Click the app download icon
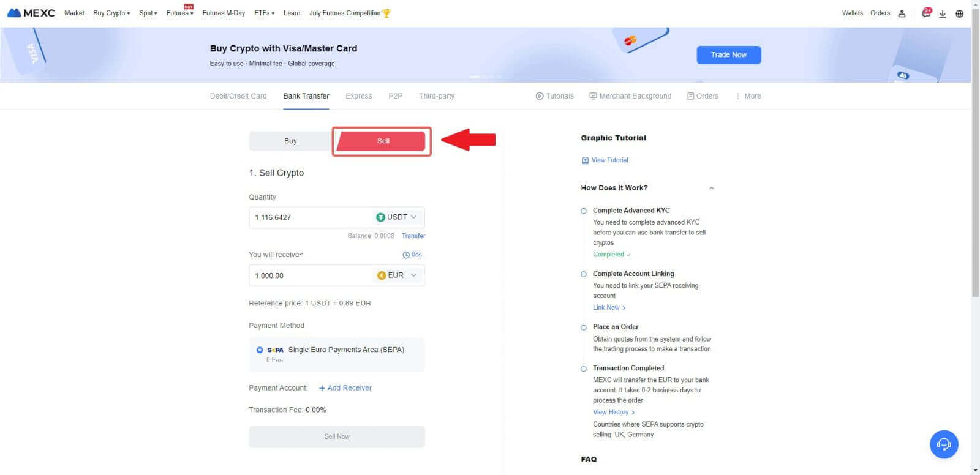 (x=943, y=13)
